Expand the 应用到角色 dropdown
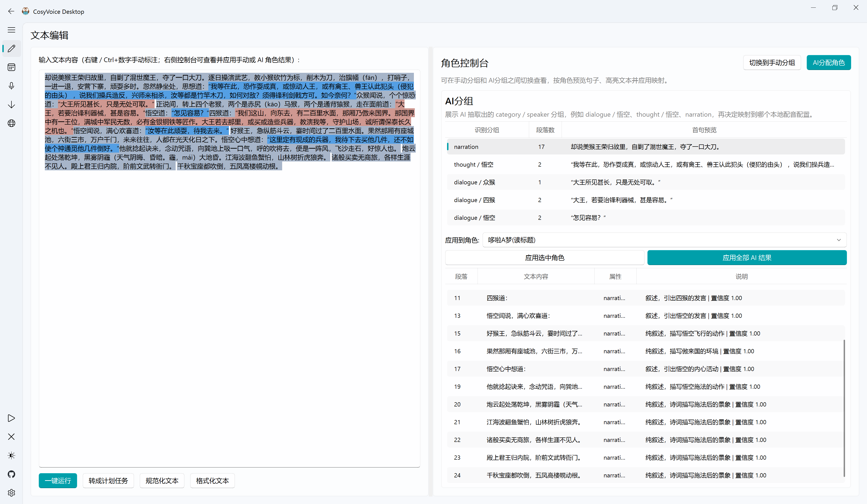The height and width of the screenshot is (504, 867). click(664, 240)
